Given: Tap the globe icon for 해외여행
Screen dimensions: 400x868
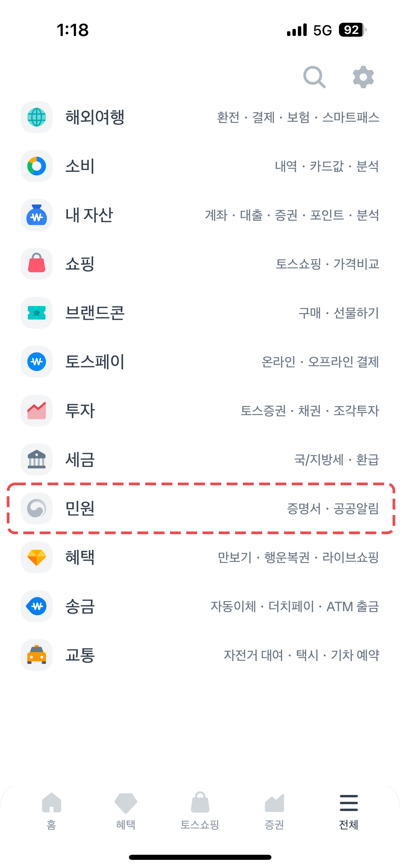Looking at the screenshot, I should [x=37, y=117].
